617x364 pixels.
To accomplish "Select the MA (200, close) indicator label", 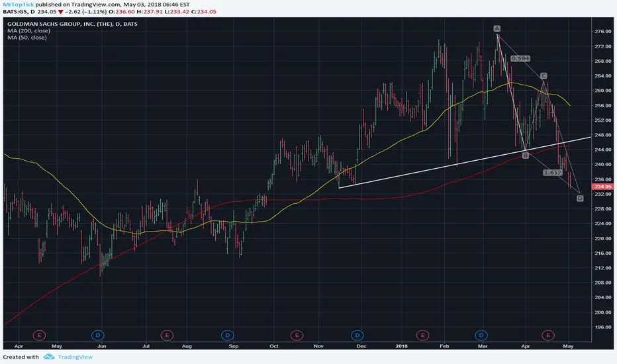I will pyautogui.click(x=28, y=30).
